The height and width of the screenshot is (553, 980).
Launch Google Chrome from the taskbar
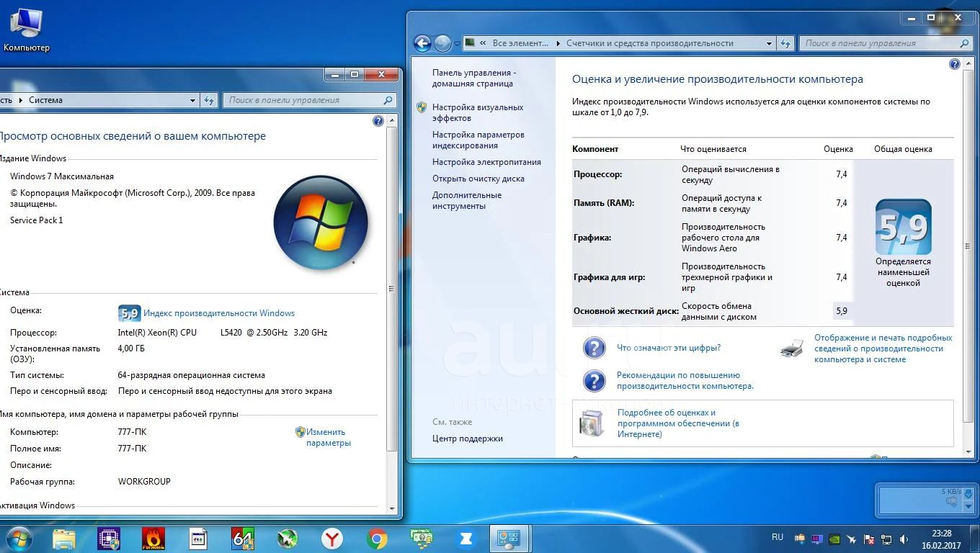[x=377, y=539]
